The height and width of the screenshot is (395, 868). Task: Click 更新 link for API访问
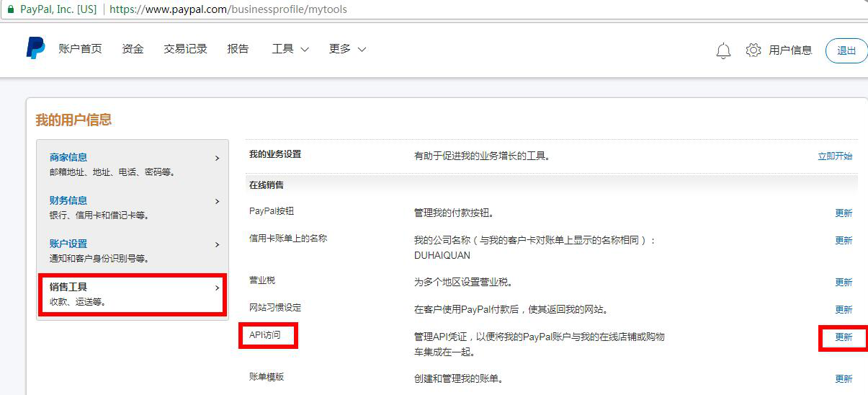point(843,337)
